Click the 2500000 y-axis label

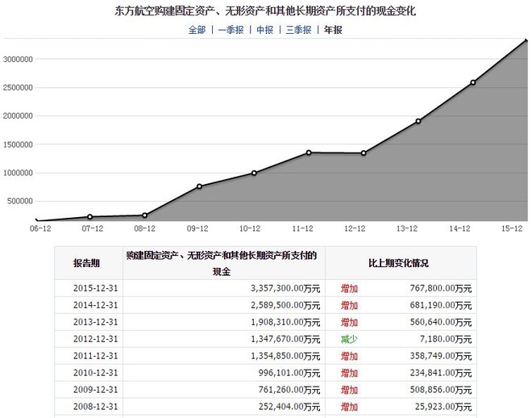point(18,88)
